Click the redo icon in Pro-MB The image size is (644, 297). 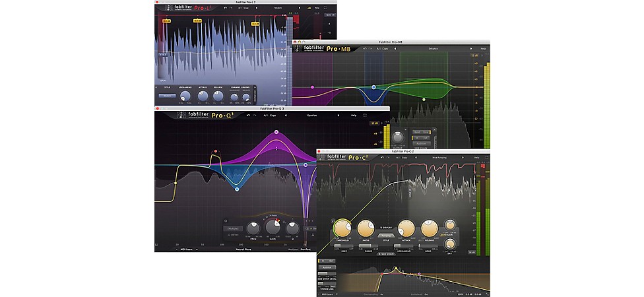(370, 49)
